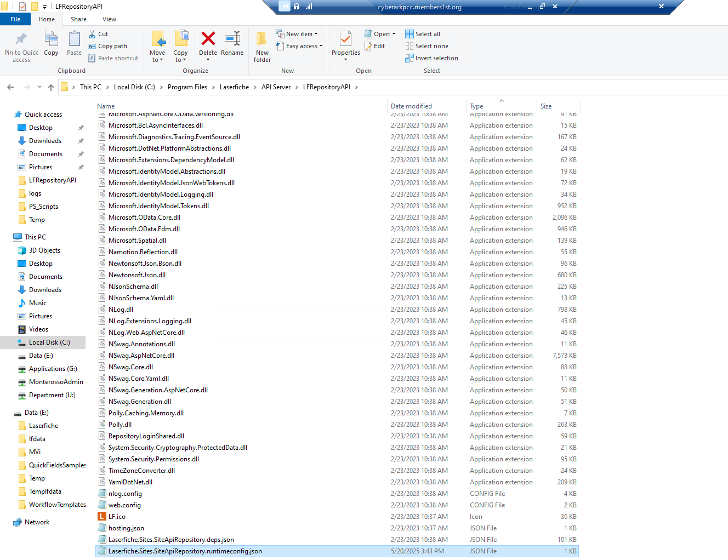Click the connection signal bars icon
This screenshot has height=560, width=728.
(x=309, y=7)
